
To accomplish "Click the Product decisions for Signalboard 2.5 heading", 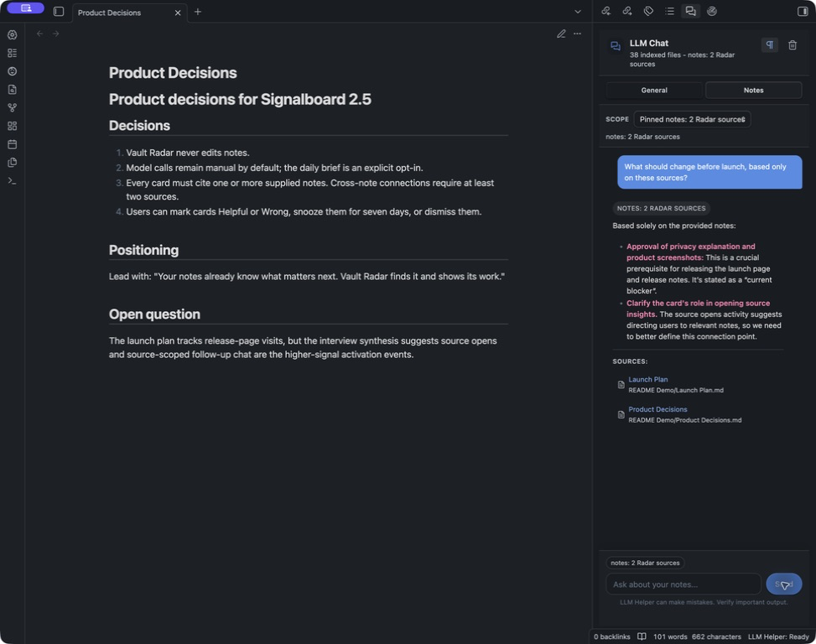I will pos(240,99).
